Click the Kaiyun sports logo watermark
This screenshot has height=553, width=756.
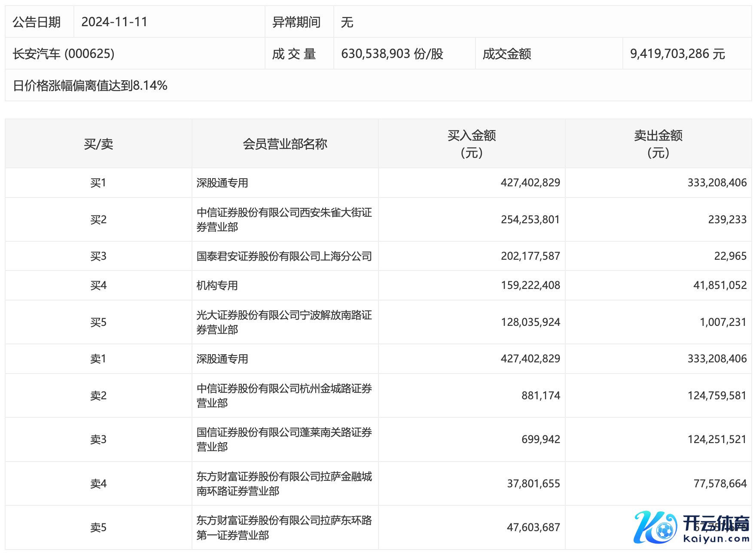692,527
